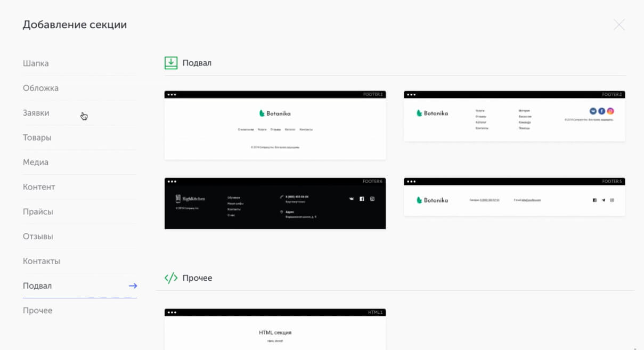Click the 'О компании' link in FOOTER:1
The height and width of the screenshot is (350, 644).
pyautogui.click(x=246, y=129)
